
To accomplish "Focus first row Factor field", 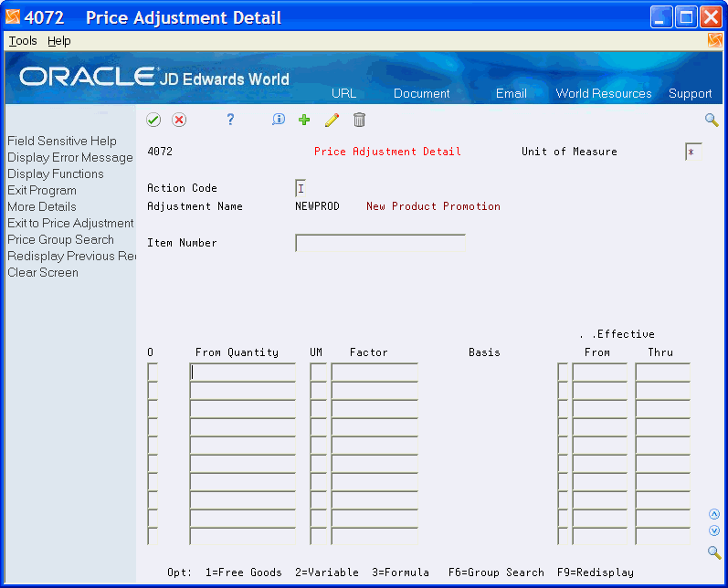I will (375, 373).
